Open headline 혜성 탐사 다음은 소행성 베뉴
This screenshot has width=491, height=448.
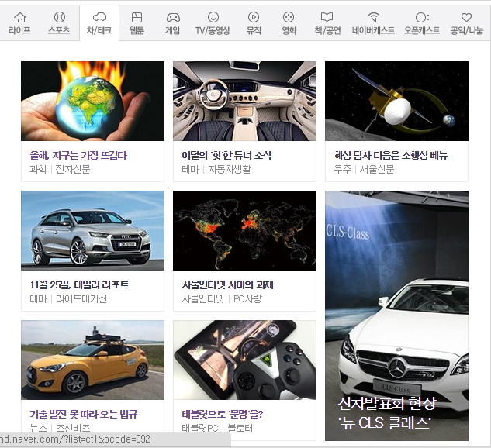tap(390, 155)
